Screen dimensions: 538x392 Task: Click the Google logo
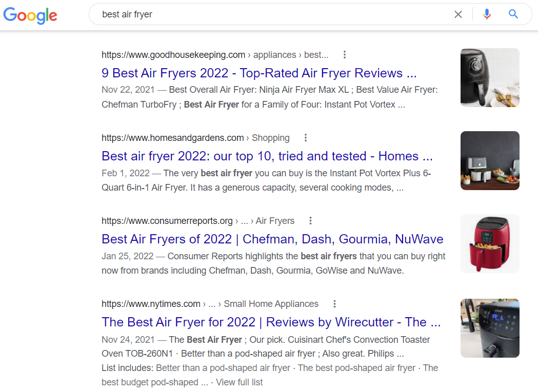30,15
